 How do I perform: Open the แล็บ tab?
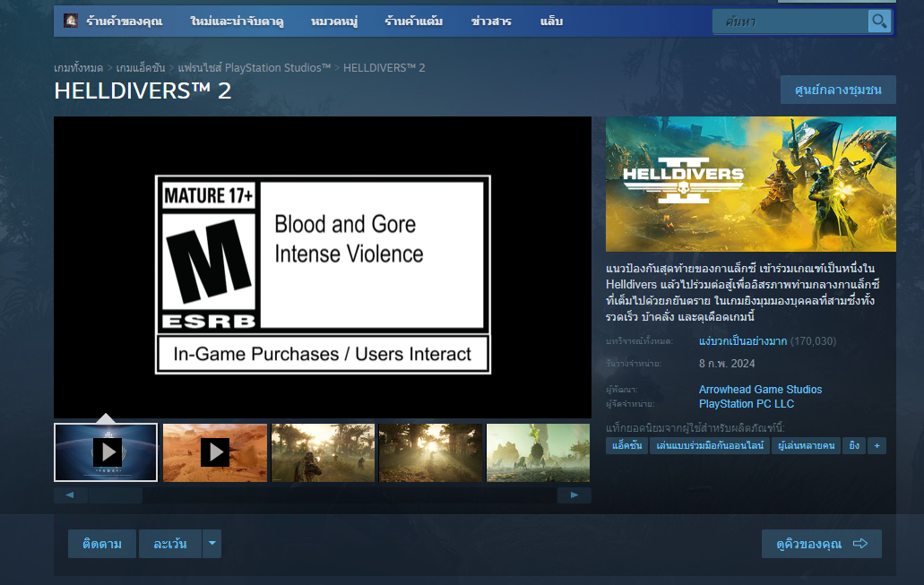[x=551, y=22]
